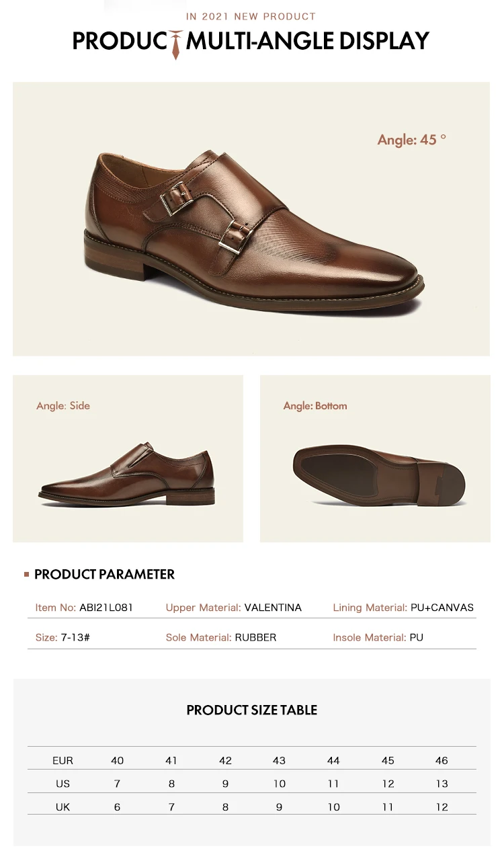
Task: Click the Product Size Table heading
Action: 252,710
